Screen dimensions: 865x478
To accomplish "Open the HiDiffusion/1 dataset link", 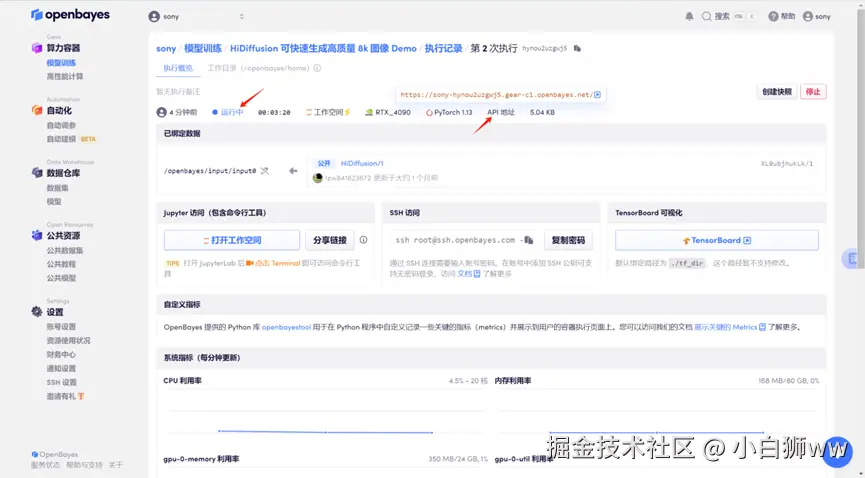I will click(362, 163).
